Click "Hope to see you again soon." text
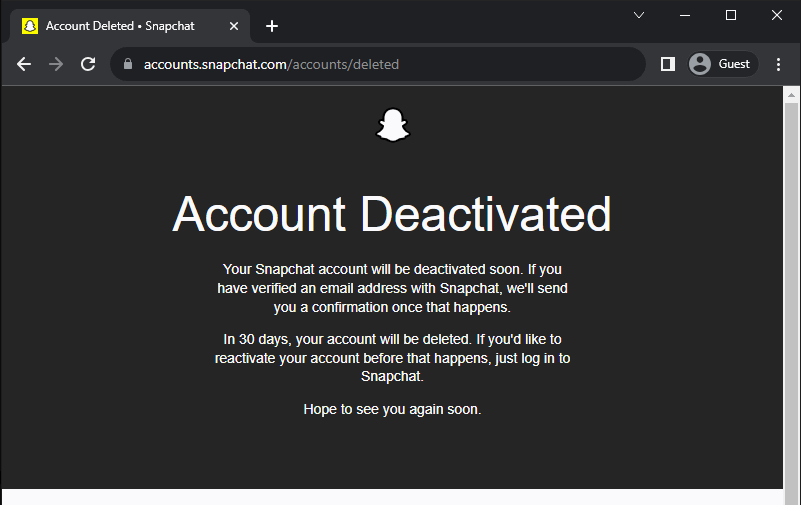 (392, 410)
